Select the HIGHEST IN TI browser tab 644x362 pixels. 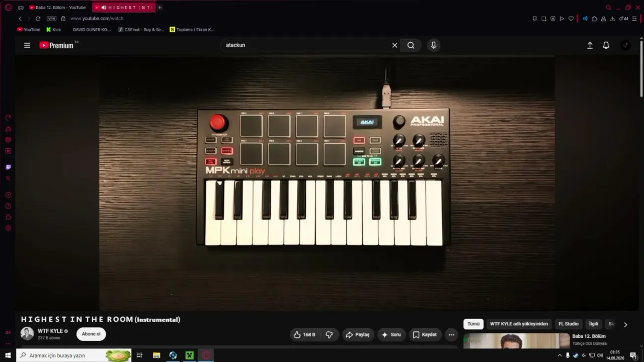(124, 8)
